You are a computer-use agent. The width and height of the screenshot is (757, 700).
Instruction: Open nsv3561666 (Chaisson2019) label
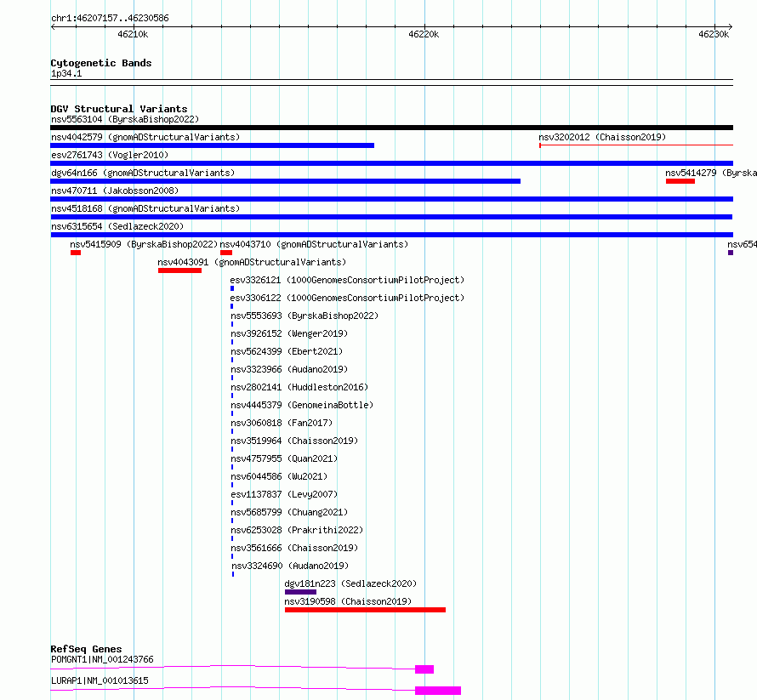tap(294, 548)
